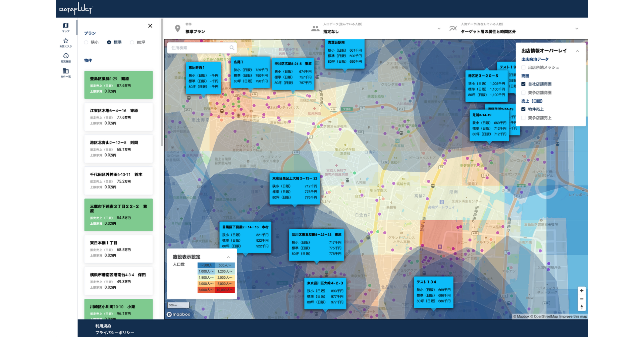Select property card 港区北青山2-12-5

point(118,149)
